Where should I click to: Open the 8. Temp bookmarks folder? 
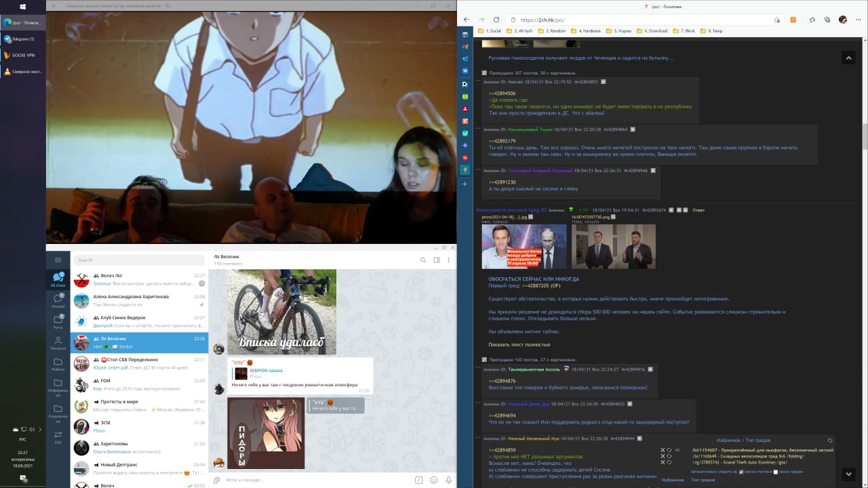pyautogui.click(x=712, y=30)
